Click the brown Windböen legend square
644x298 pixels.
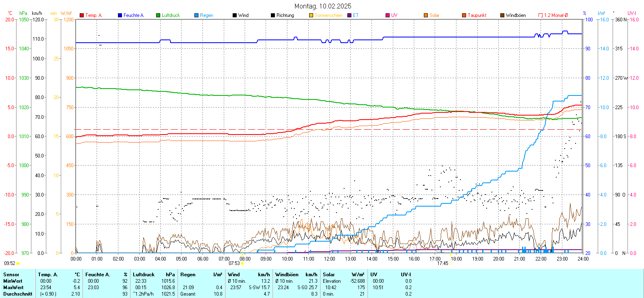[502, 15]
